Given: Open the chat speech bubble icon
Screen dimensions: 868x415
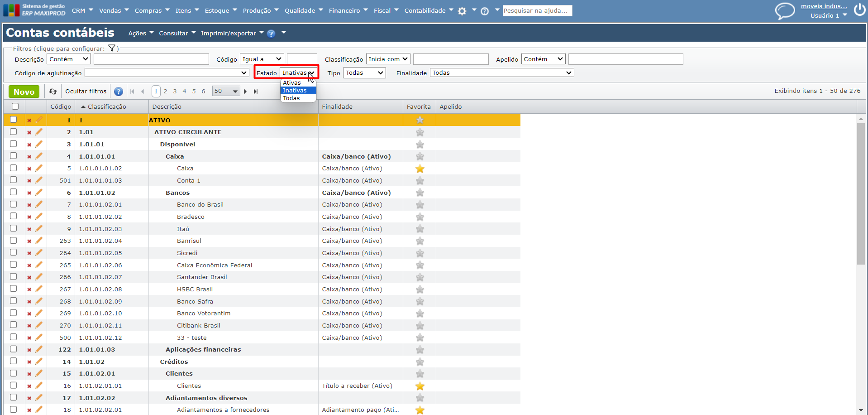Looking at the screenshot, I should pyautogui.click(x=785, y=10).
